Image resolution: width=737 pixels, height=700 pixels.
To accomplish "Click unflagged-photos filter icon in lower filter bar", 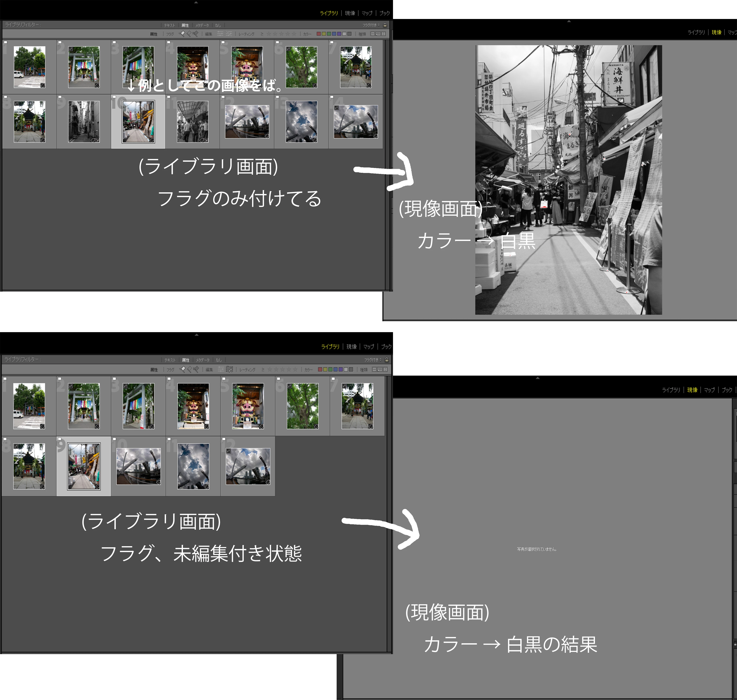I will tap(190, 369).
